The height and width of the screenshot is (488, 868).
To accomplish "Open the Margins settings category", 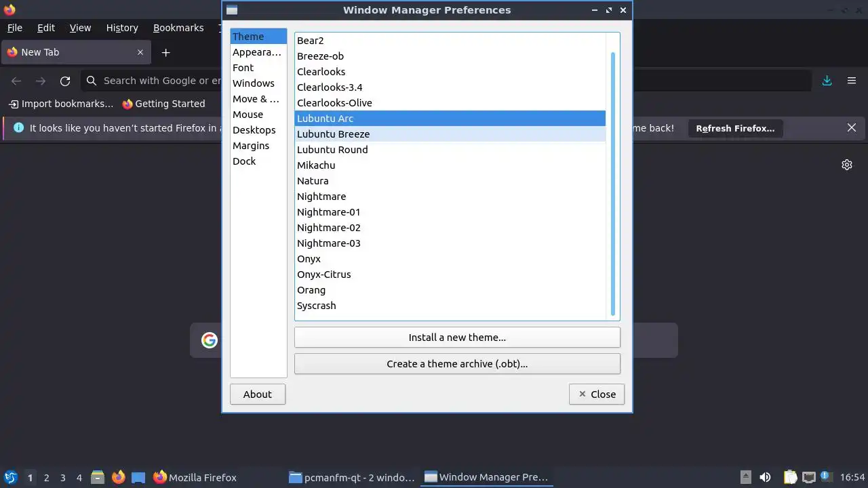I will click(x=258, y=146).
